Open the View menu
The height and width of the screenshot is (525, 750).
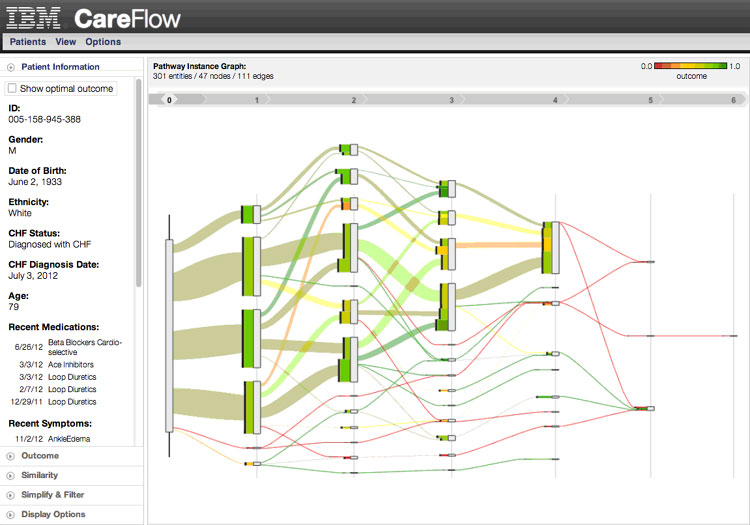click(x=66, y=42)
